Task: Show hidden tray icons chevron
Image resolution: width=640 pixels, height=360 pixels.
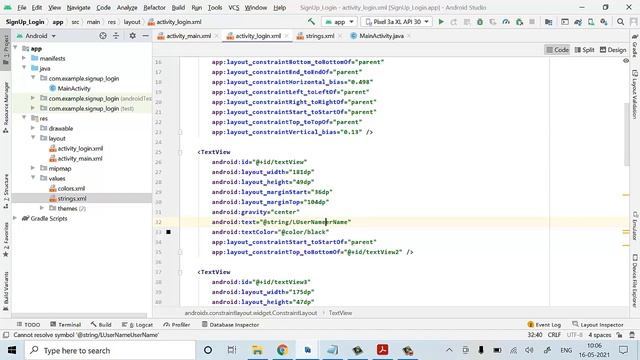Action: tap(449, 350)
